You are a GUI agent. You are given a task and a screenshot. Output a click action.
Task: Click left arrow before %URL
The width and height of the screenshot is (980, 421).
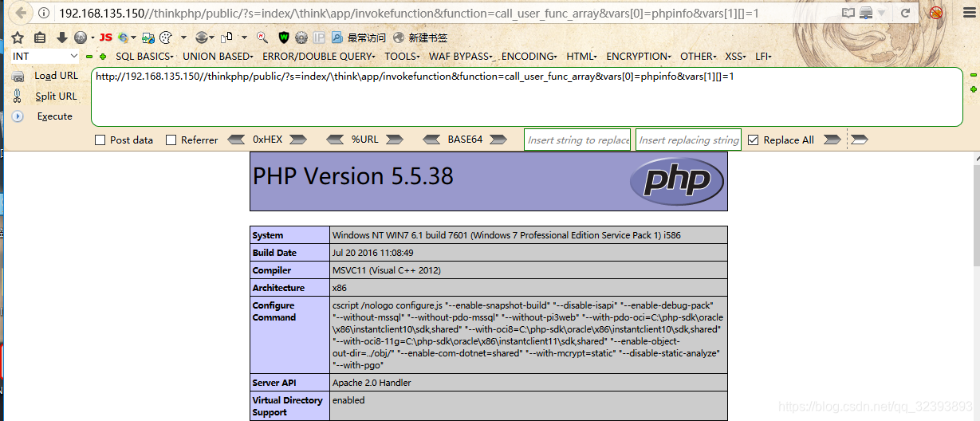tap(336, 140)
